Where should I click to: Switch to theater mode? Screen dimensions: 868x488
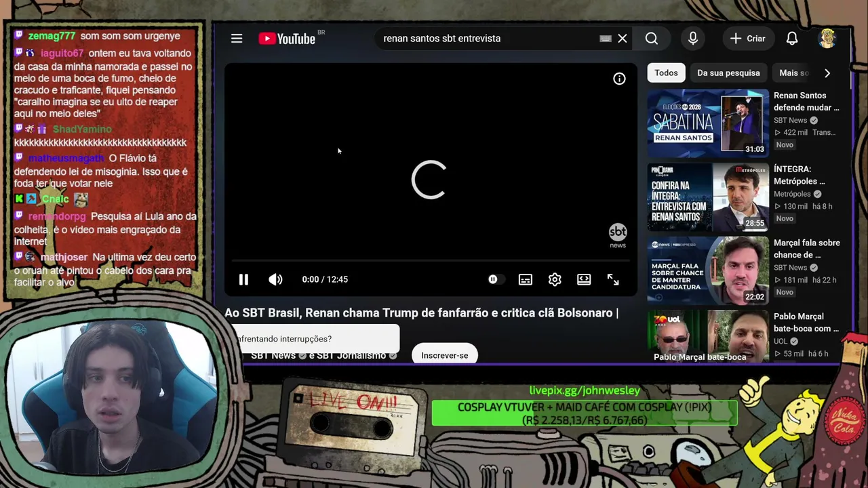(584, 279)
